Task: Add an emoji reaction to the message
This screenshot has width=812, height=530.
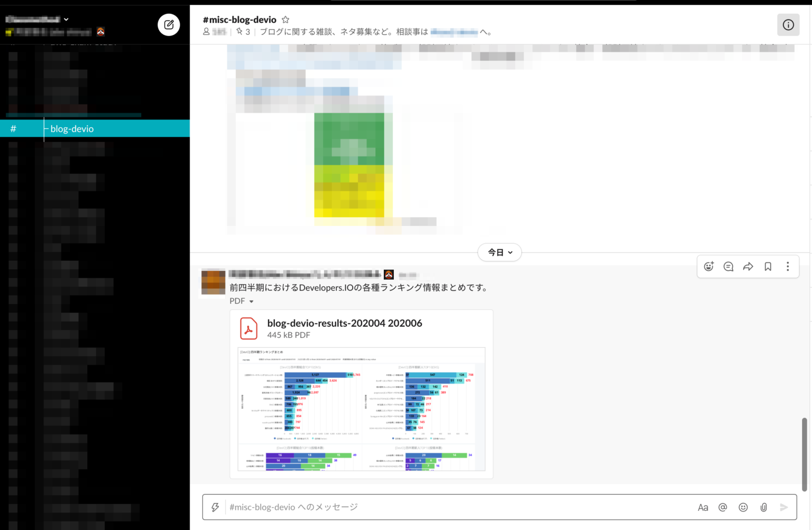Action: tap(708, 267)
